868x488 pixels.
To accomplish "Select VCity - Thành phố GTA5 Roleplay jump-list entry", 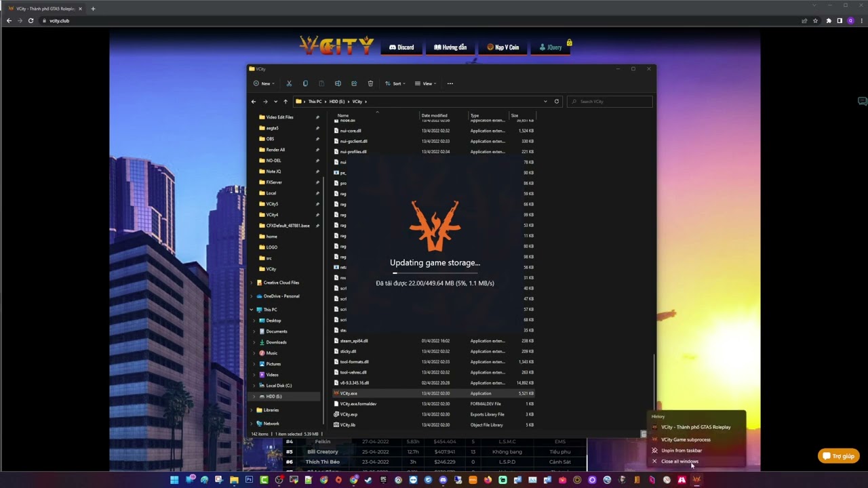I will (697, 427).
